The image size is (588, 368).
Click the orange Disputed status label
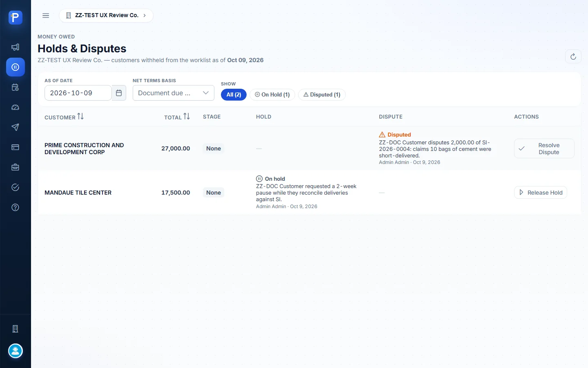[395, 135]
